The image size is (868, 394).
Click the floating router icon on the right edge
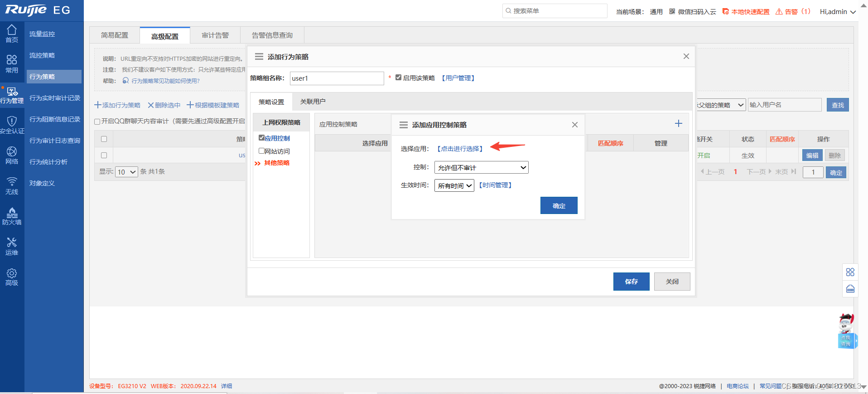pyautogui.click(x=850, y=289)
